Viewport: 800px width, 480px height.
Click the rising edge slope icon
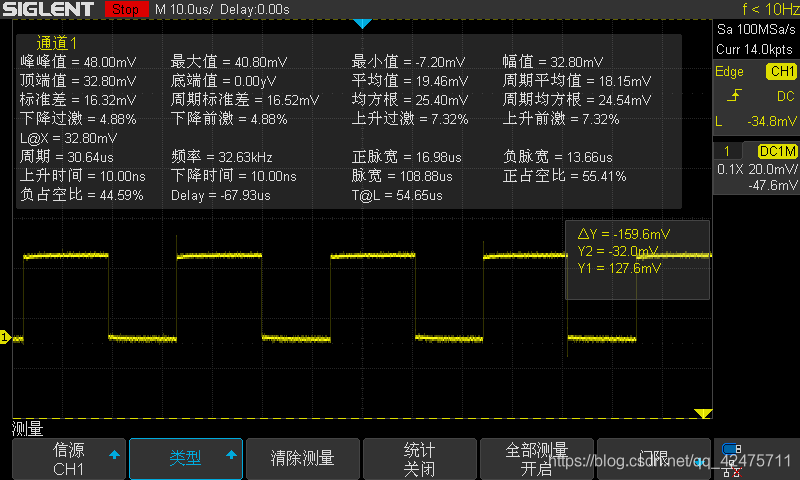(x=734, y=95)
